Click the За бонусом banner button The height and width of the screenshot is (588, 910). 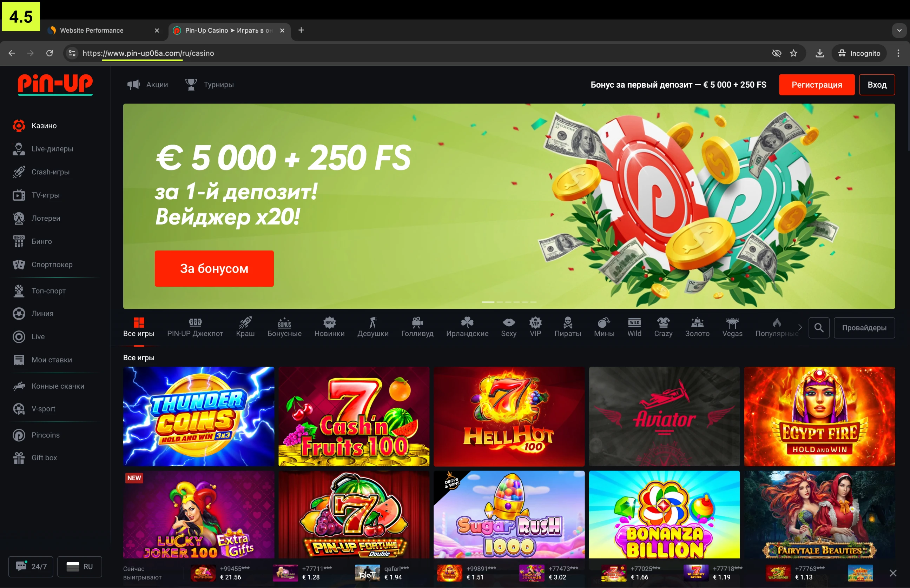click(214, 268)
